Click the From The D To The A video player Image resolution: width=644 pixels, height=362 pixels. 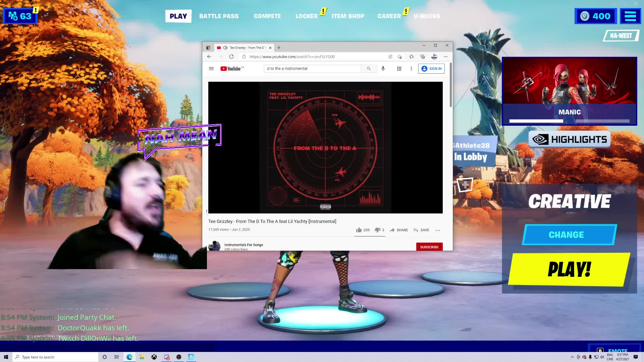coord(325,147)
